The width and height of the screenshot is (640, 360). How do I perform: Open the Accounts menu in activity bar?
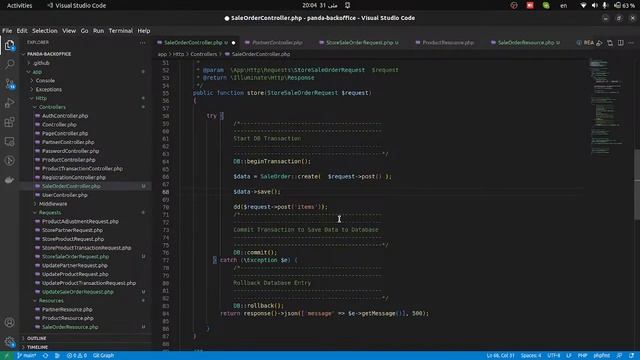click(9, 322)
